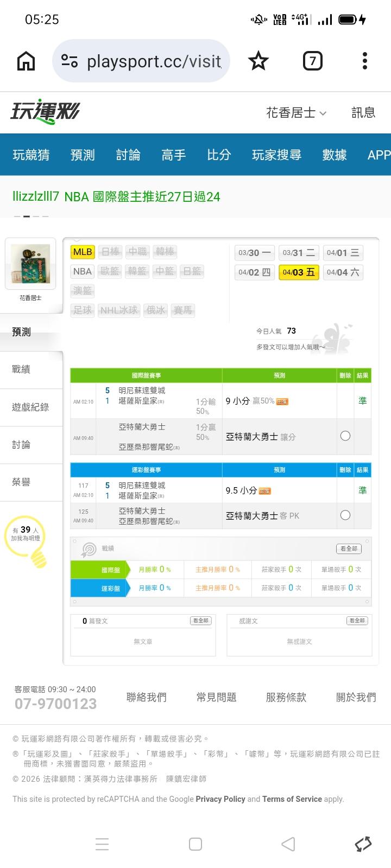Select delete radio for 國際盤 亞特蘭大勇士 row

tap(345, 436)
